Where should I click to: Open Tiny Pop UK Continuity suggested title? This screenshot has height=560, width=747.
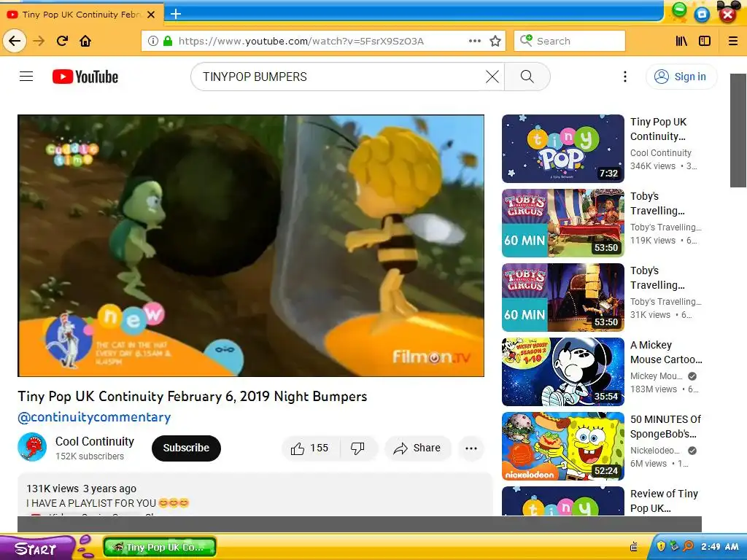click(x=659, y=129)
